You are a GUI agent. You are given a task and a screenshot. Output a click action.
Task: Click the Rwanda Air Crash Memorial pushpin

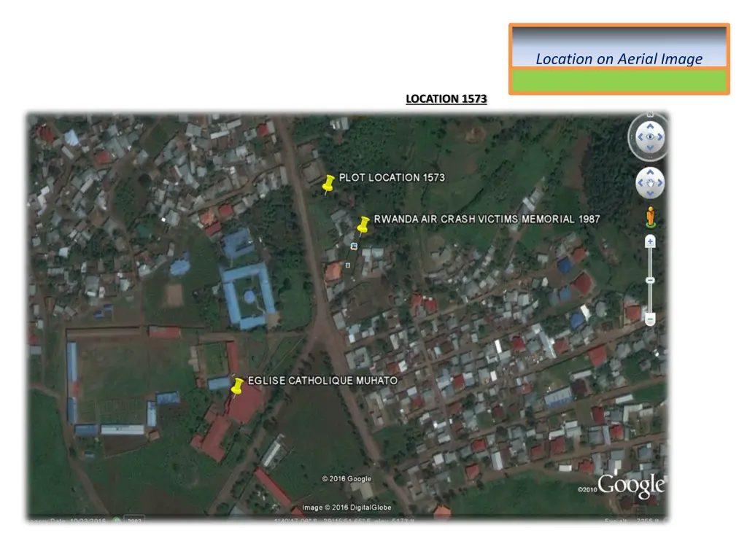coord(363,226)
